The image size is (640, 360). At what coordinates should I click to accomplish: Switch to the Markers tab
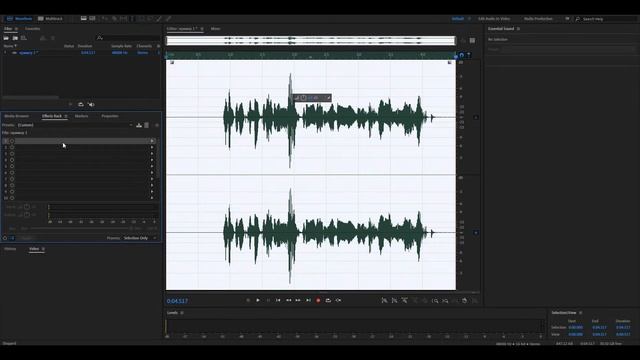tap(81, 116)
